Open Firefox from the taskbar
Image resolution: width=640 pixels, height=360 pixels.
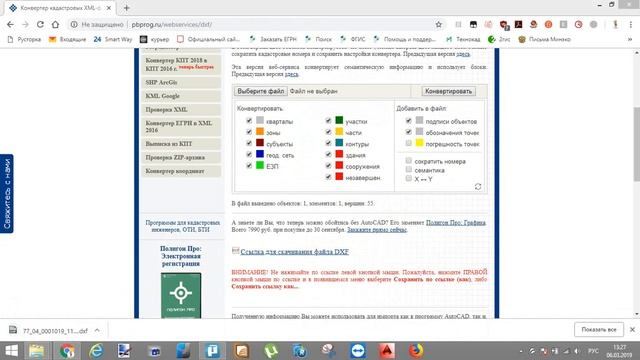click(416, 351)
